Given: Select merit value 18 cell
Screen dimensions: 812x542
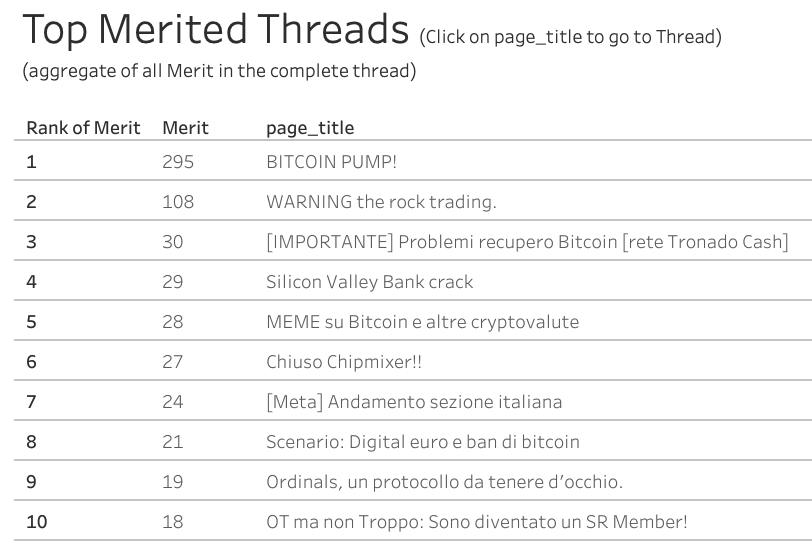Looking at the screenshot, I should click(172, 522).
